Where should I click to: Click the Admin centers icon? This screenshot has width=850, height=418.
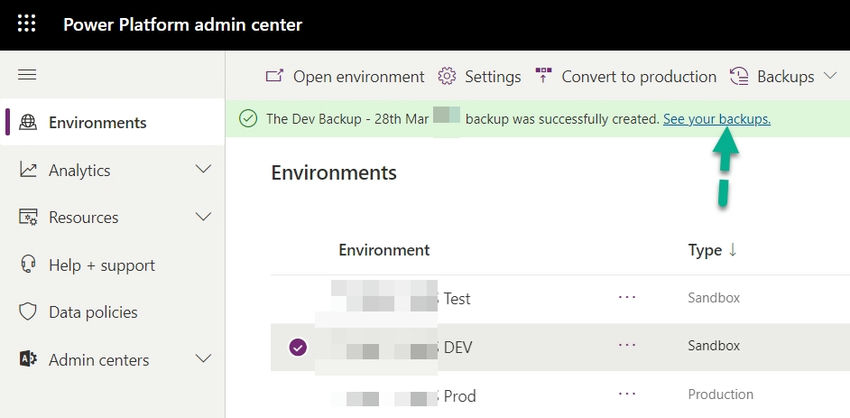pyautogui.click(x=28, y=360)
